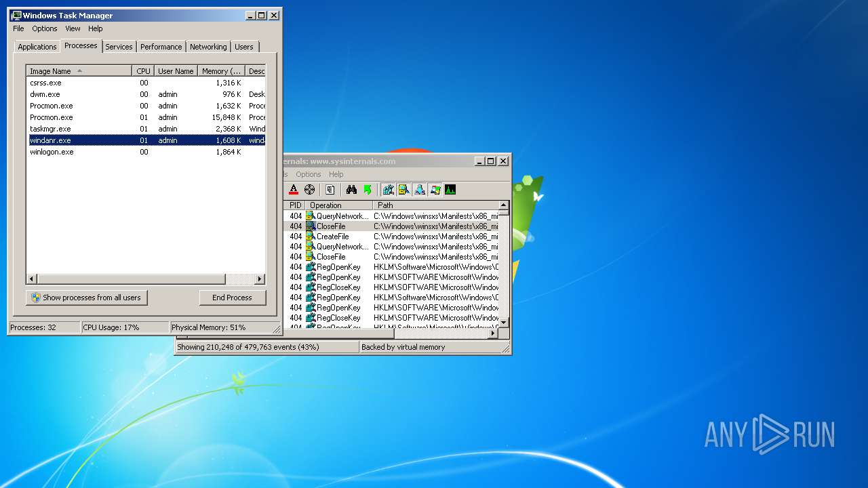The height and width of the screenshot is (488, 868).
Task: Open the Highlight tool in Process Monitor
Action: pos(293,190)
